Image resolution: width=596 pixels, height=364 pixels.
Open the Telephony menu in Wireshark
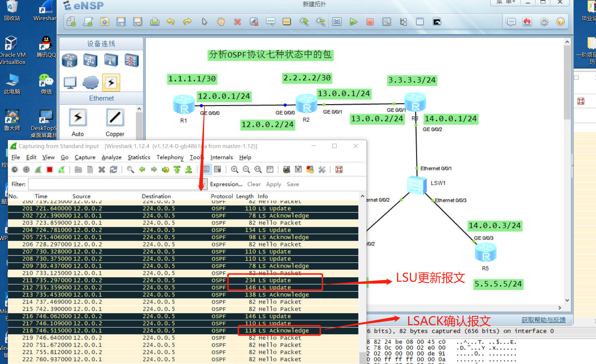pyautogui.click(x=170, y=157)
